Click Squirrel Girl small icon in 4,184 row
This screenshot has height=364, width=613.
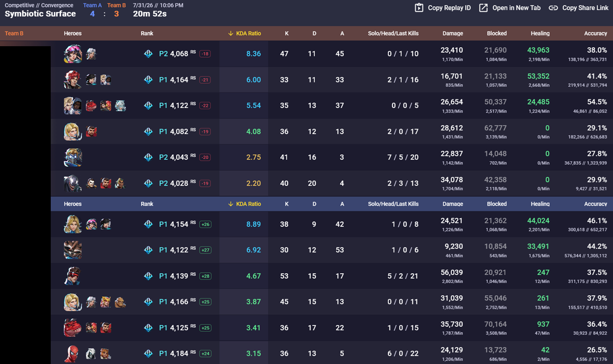pos(106,353)
